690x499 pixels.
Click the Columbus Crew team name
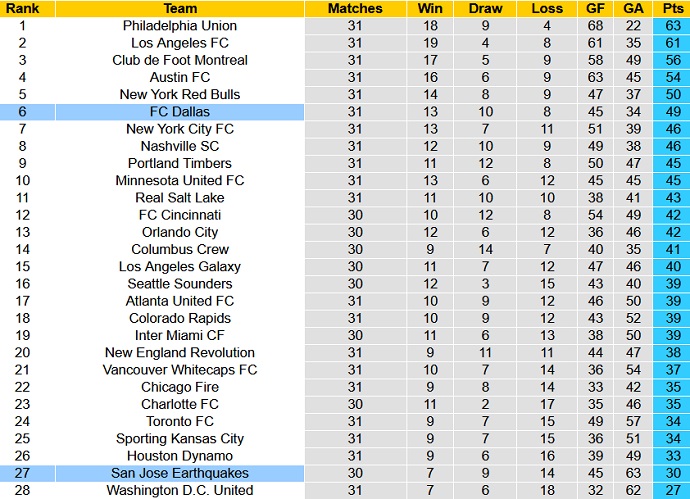point(180,249)
